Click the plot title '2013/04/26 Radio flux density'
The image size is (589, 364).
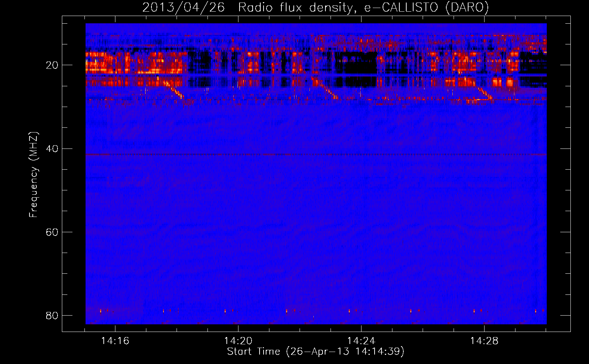pyautogui.click(x=315, y=7)
